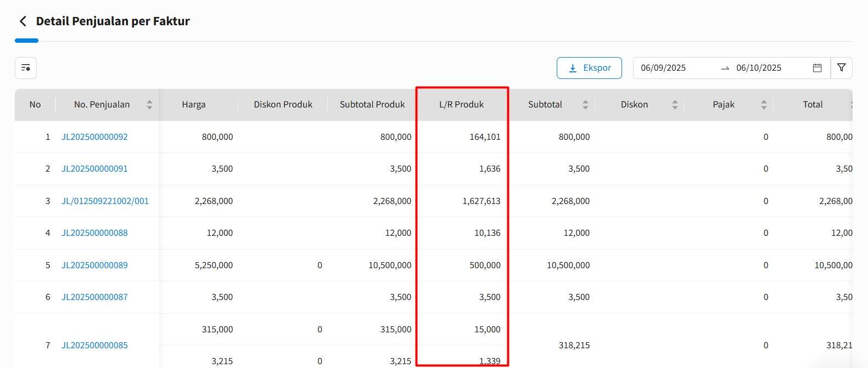Click the Harga column header
This screenshot has height=368, width=868.
click(194, 105)
